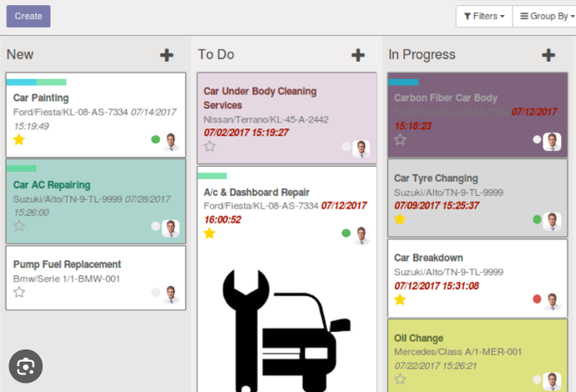This screenshot has width=576, height=392.
Task: Click assignee avatar on Pump Fuel Replacement
Action: (x=171, y=294)
